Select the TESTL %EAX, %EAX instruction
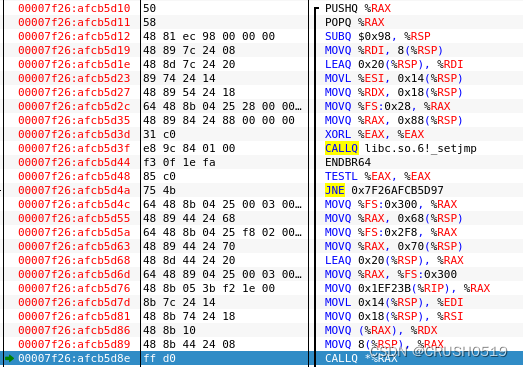 pyautogui.click(x=378, y=176)
